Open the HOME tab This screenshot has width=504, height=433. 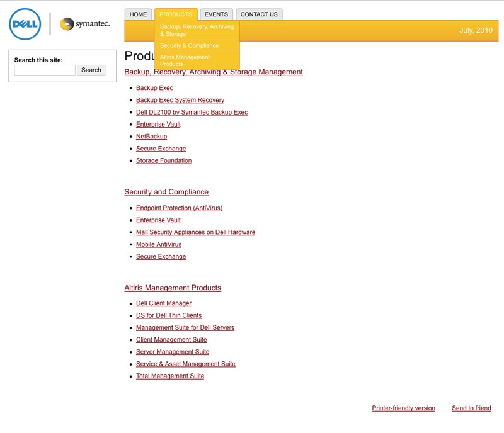pos(138,14)
